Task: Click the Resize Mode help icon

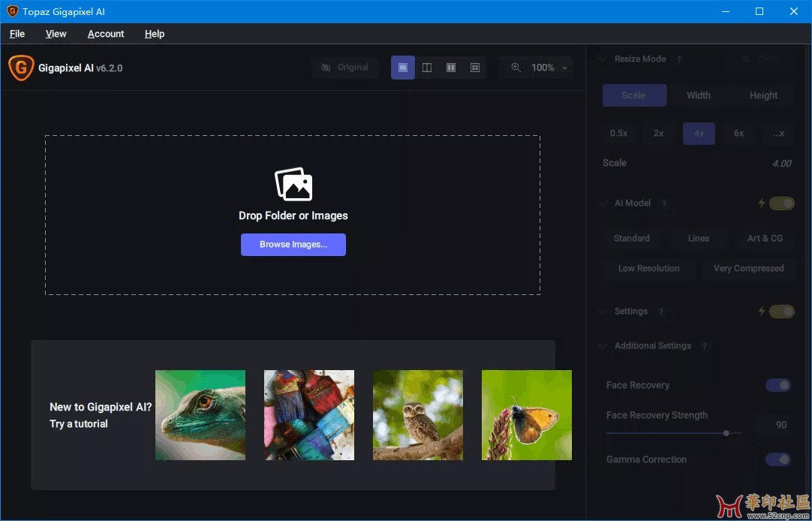Action: pos(679,59)
